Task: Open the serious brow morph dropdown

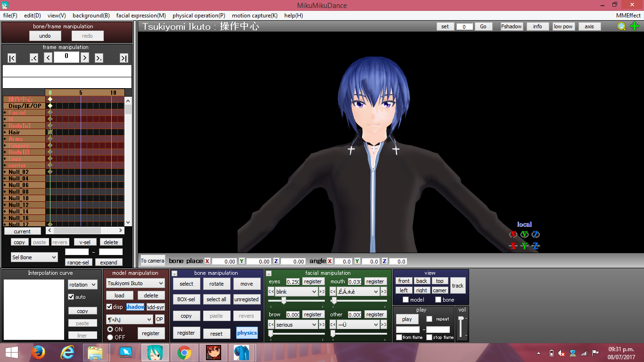Action: pos(297,325)
